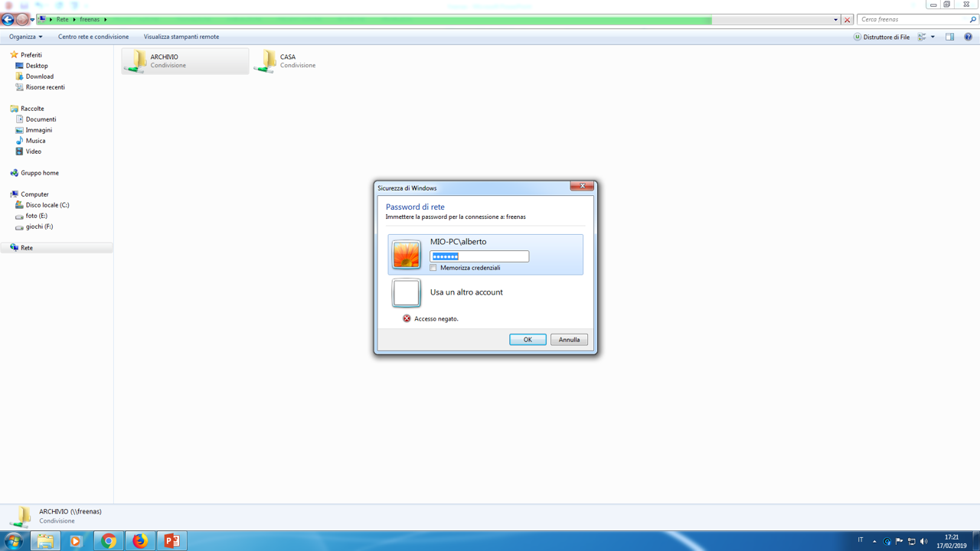Select the freenas breadcrumb in the address bar

90,19
